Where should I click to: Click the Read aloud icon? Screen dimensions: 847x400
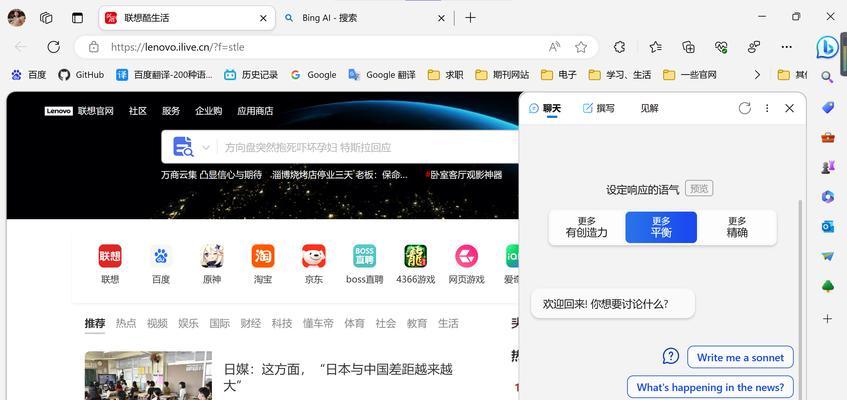[x=554, y=47]
